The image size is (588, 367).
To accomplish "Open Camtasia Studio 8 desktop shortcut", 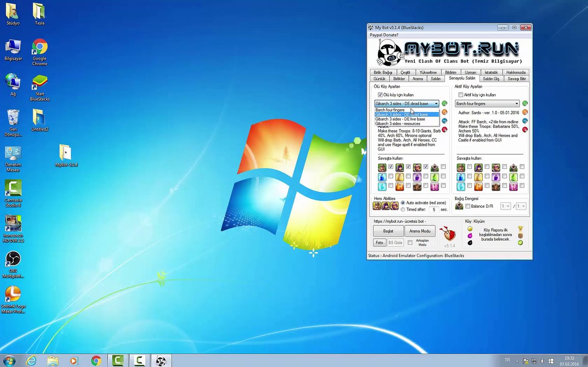I will (x=13, y=193).
